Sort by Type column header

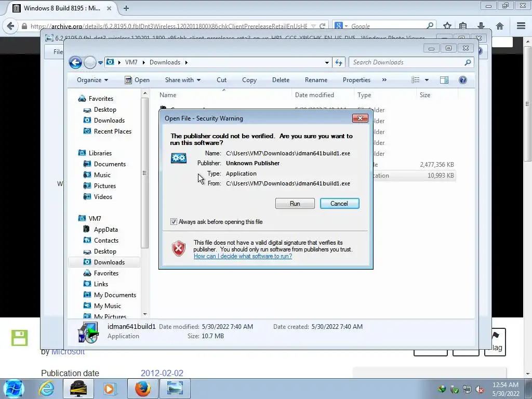[385, 95]
